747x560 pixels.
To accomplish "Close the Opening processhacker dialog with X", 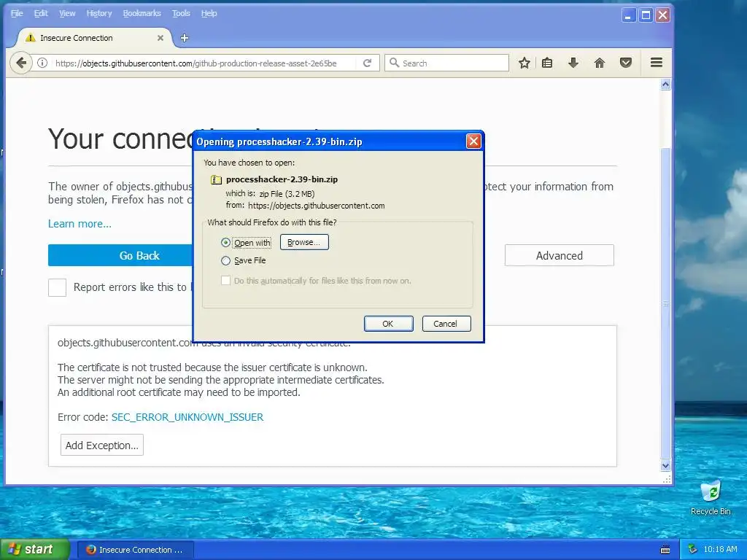I will coord(473,141).
